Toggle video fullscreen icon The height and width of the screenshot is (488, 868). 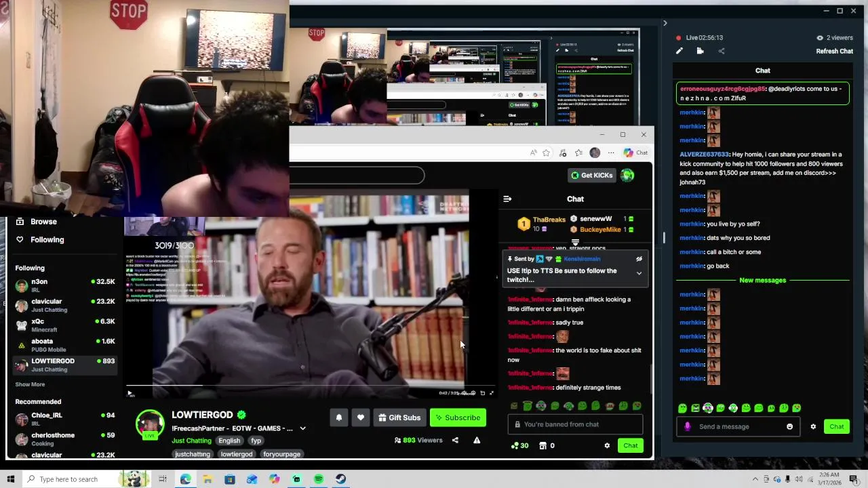pos(492,393)
